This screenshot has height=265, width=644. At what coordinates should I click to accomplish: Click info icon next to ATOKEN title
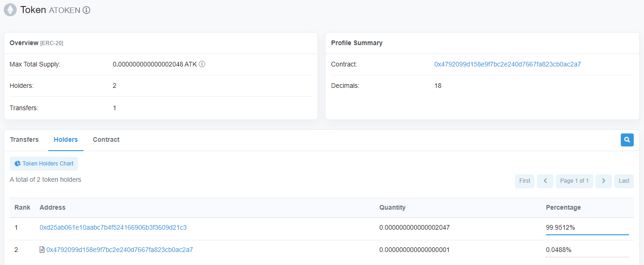coord(86,10)
